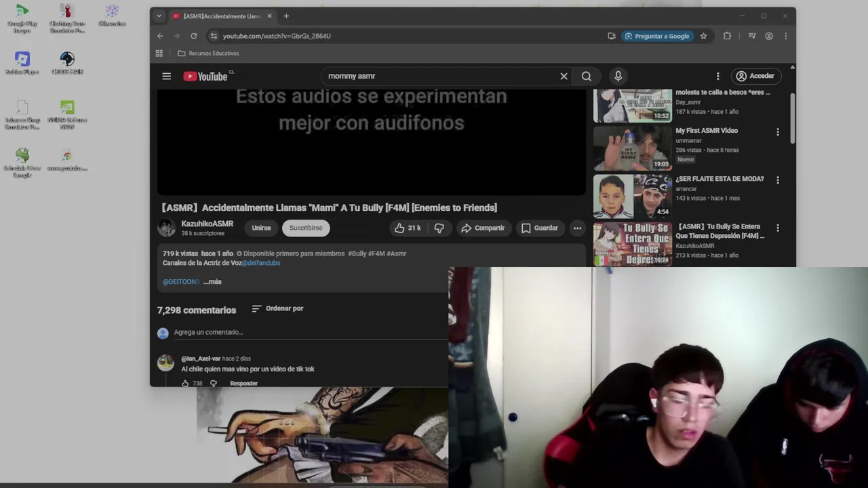Select the youtube.com URL in address bar

click(x=277, y=36)
